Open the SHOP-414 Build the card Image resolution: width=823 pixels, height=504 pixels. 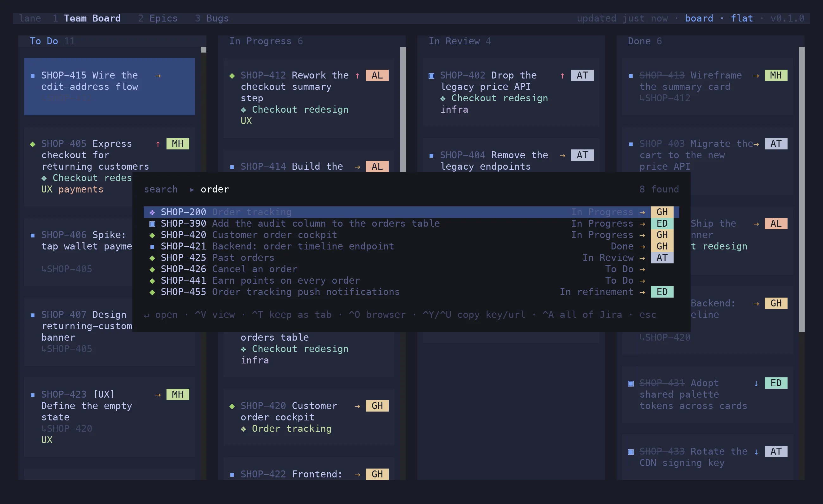tap(309, 161)
